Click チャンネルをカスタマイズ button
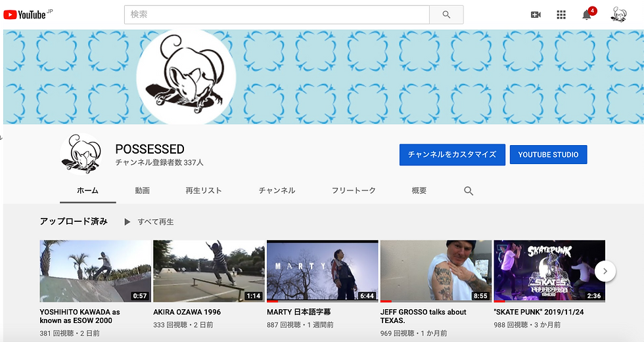644x342 pixels. pyautogui.click(x=452, y=155)
